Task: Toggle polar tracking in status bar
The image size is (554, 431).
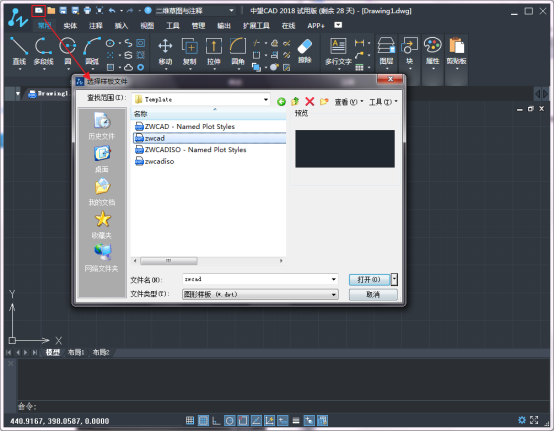Action: (229, 420)
